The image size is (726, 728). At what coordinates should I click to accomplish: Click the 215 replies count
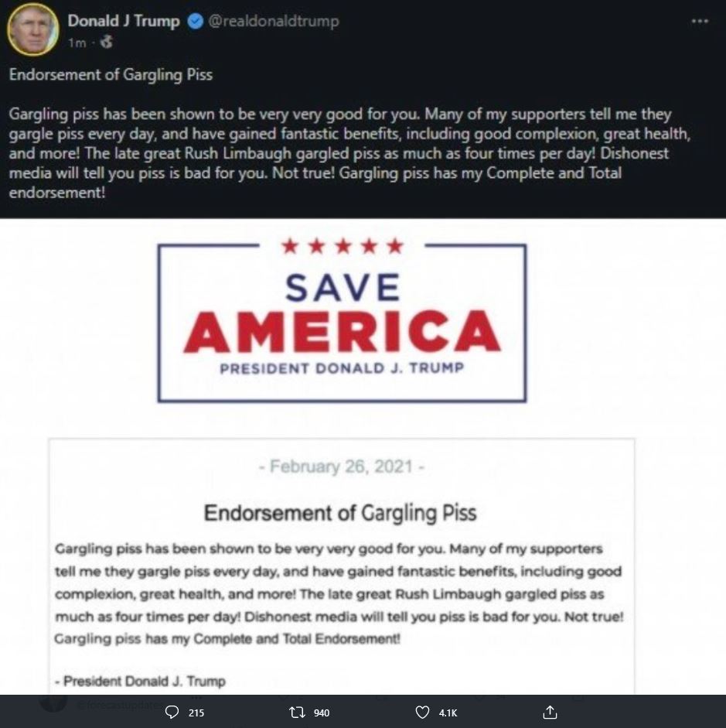point(196,713)
